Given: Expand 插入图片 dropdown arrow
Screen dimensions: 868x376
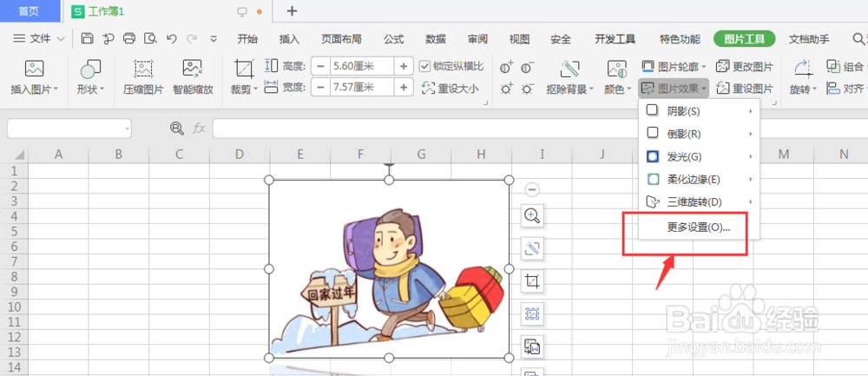Looking at the screenshot, I should (56, 89).
